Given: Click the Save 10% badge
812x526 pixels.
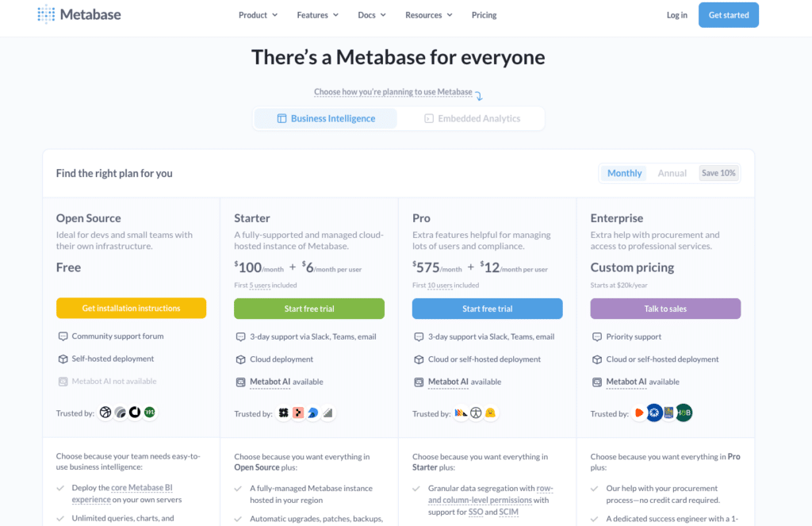Looking at the screenshot, I should click(718, 172).
